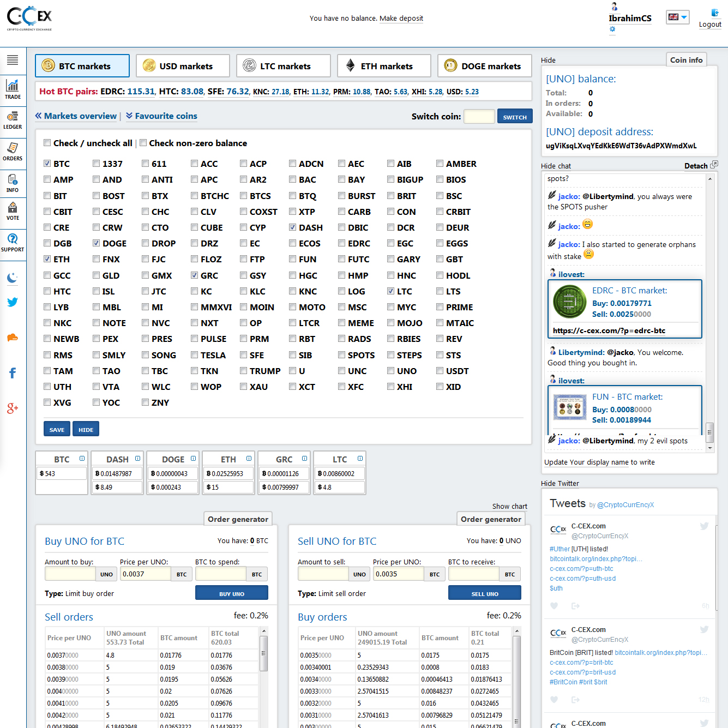The width and height of the screenshot is (728, 728).
Task: Click the settings gear under IbrahimCS
Action: 612,29
